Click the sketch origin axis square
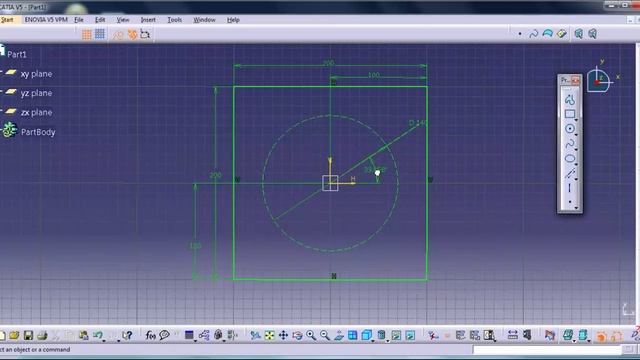 330,183
